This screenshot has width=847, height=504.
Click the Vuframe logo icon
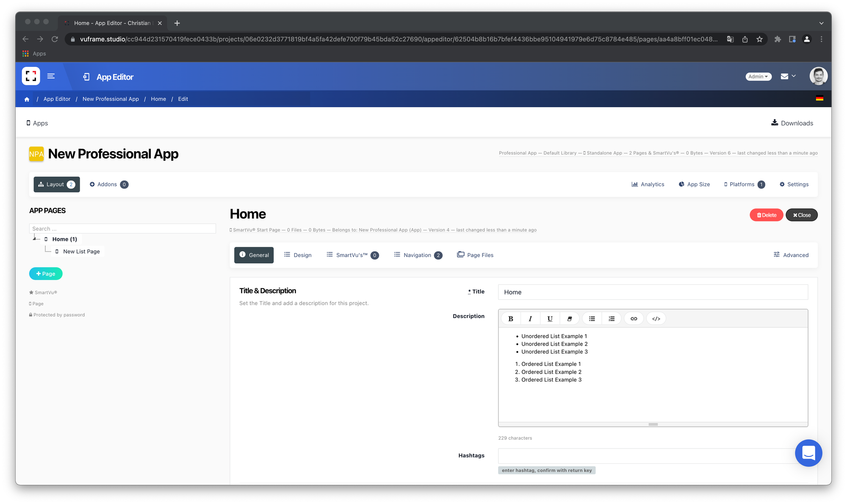[x=31, y=76]
